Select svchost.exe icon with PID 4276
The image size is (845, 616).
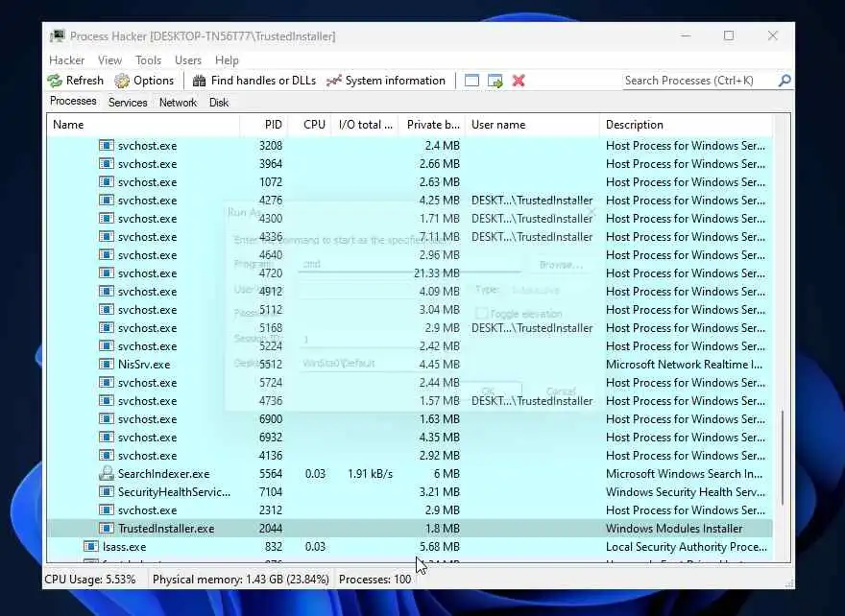107,201
